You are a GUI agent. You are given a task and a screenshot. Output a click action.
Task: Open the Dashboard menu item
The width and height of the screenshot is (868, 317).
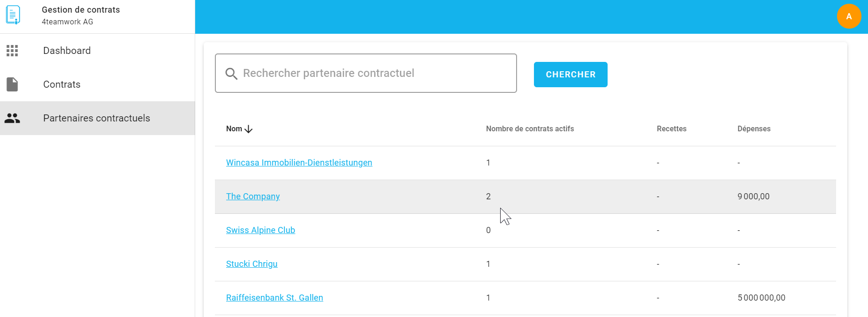pyautogui.click(x=67, y=51)
